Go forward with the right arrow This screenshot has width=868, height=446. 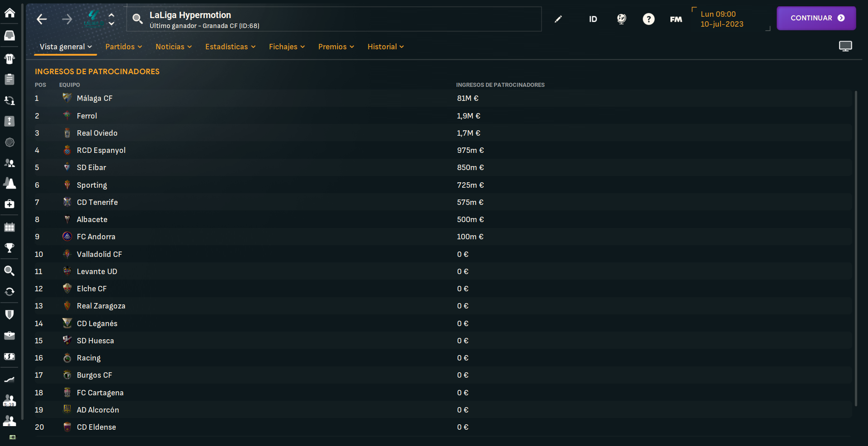(x=67, y=19)
